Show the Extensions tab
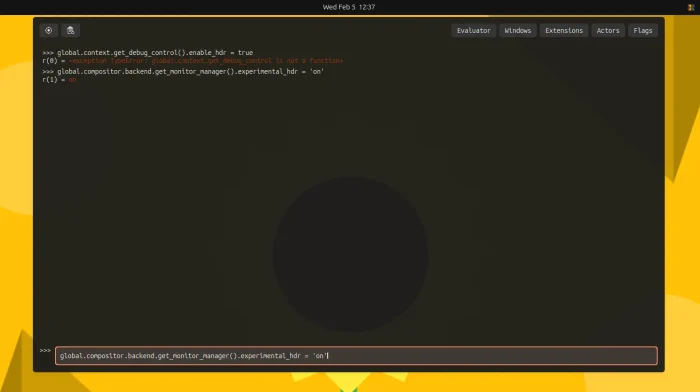 point(564,30)
